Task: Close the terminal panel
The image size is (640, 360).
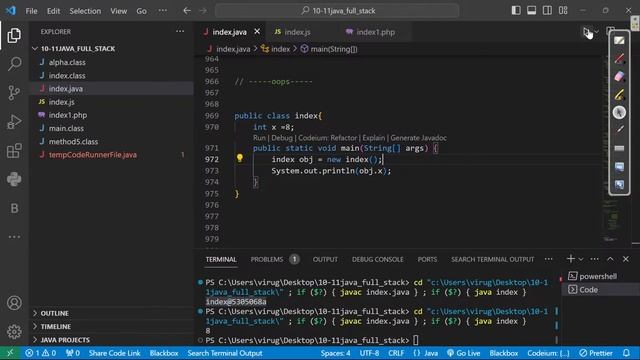Action: pos(626,259)
